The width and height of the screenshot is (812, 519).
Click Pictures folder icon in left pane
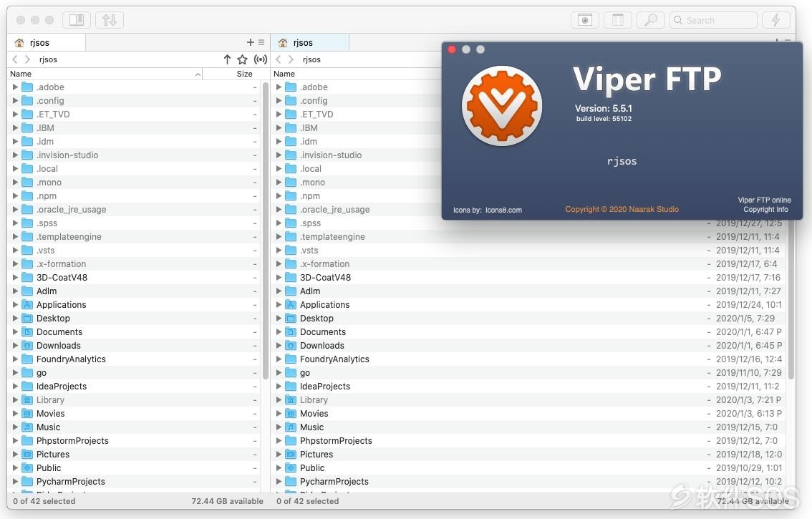pyautogui.click(x=27, y=455)
